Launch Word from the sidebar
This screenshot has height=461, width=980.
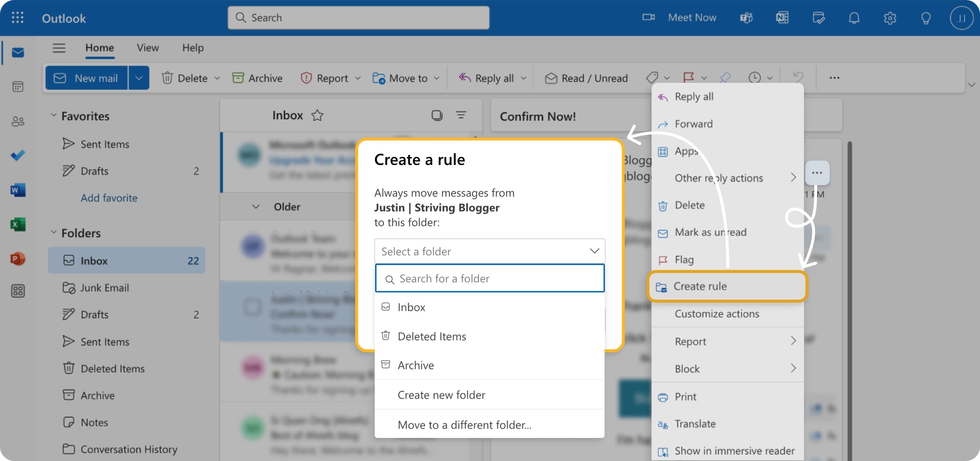click(x=18, y=190)
